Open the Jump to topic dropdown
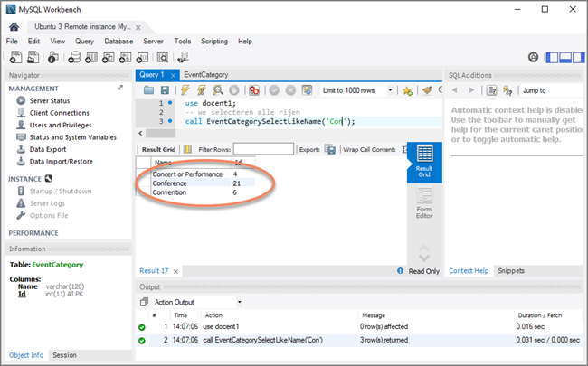Image resolution: width=588 pixels, height=366 pixels. coord(552,90)
